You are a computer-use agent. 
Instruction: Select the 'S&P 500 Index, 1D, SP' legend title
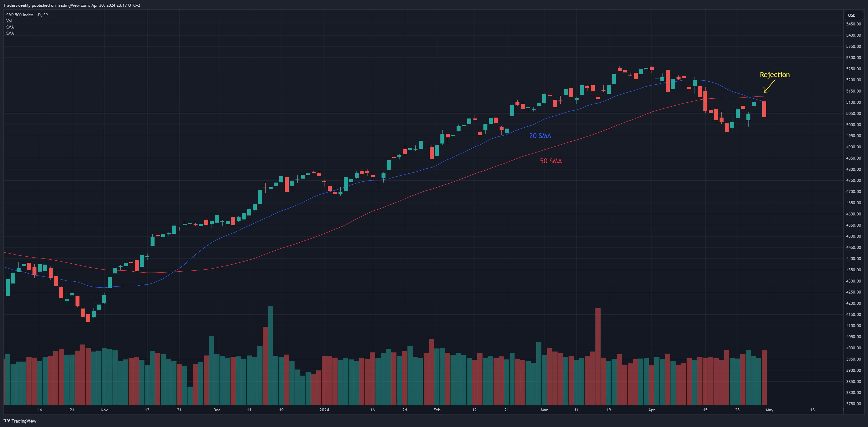tap(27, 15)
